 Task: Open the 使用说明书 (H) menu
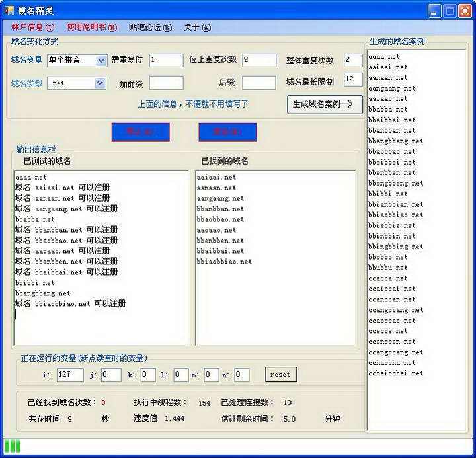click(x=92, y=28)
